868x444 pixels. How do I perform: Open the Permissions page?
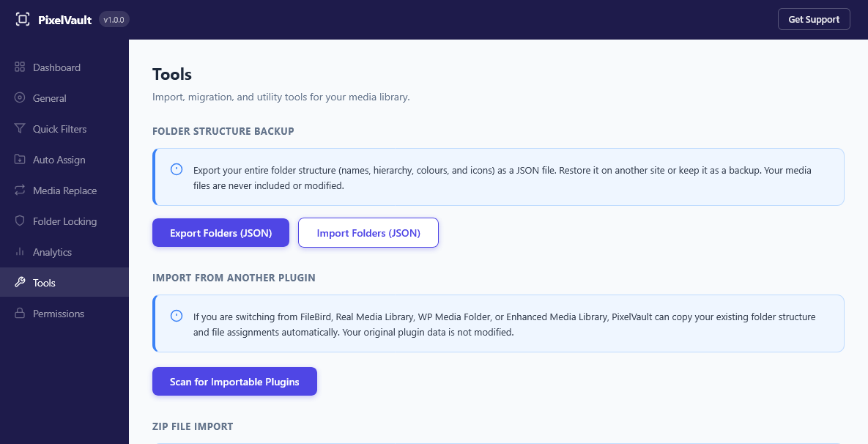click(64, 314)
